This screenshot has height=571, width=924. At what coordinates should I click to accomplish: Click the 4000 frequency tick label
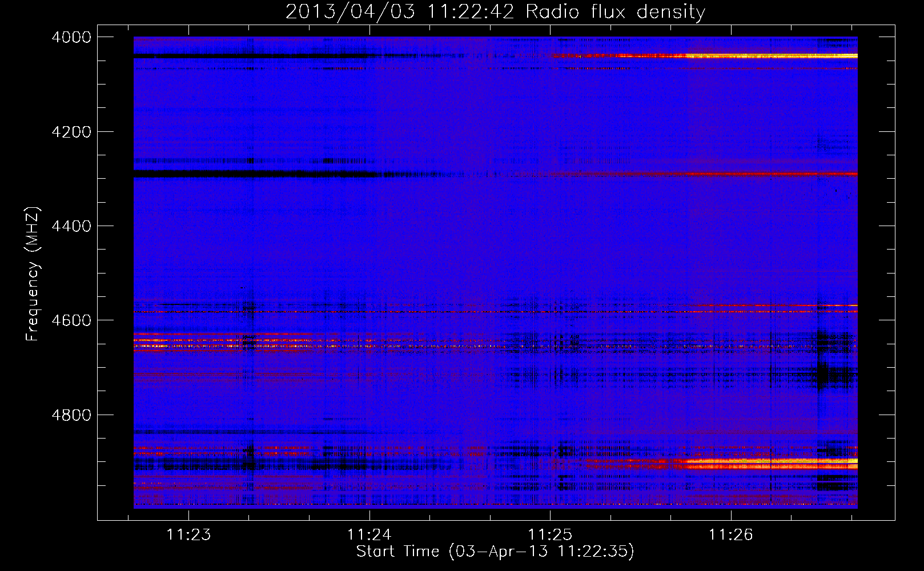pos(71,37)
